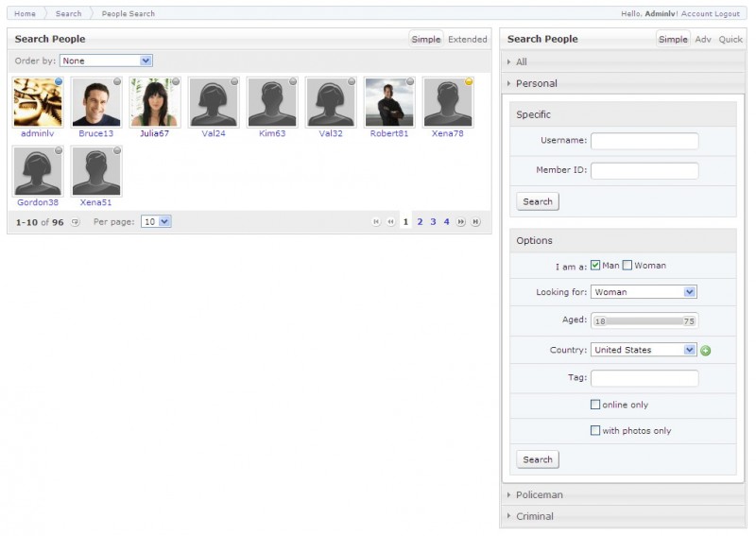This screenshot has width=756, height=536.
Task: Open Val24 placeholder avatar
Action: (214, 102)
